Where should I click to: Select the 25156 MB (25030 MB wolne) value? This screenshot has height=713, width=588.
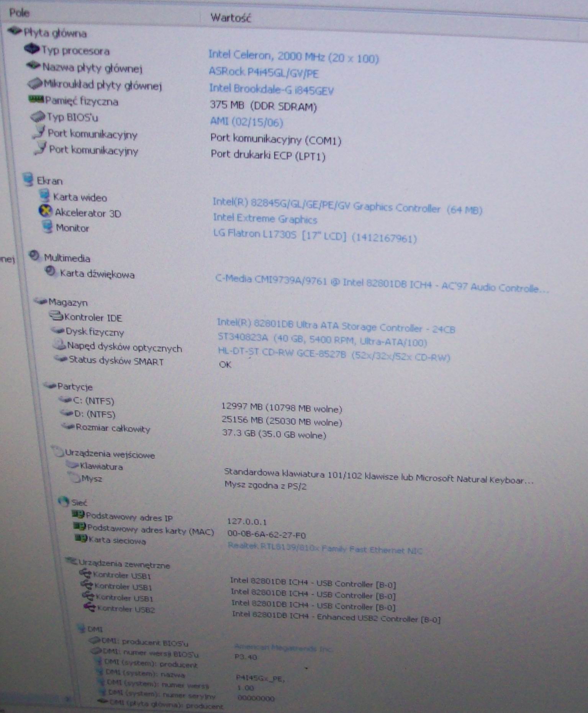point(282,421)
